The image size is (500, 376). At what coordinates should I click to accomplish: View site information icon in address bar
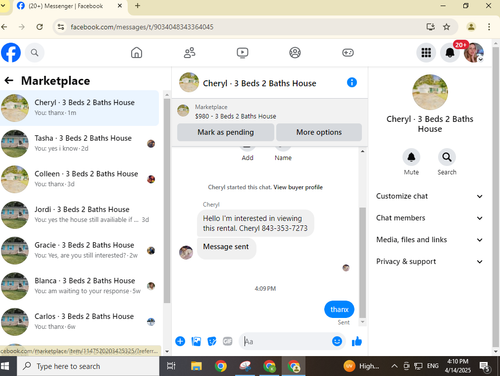click(x=61, y=27)
